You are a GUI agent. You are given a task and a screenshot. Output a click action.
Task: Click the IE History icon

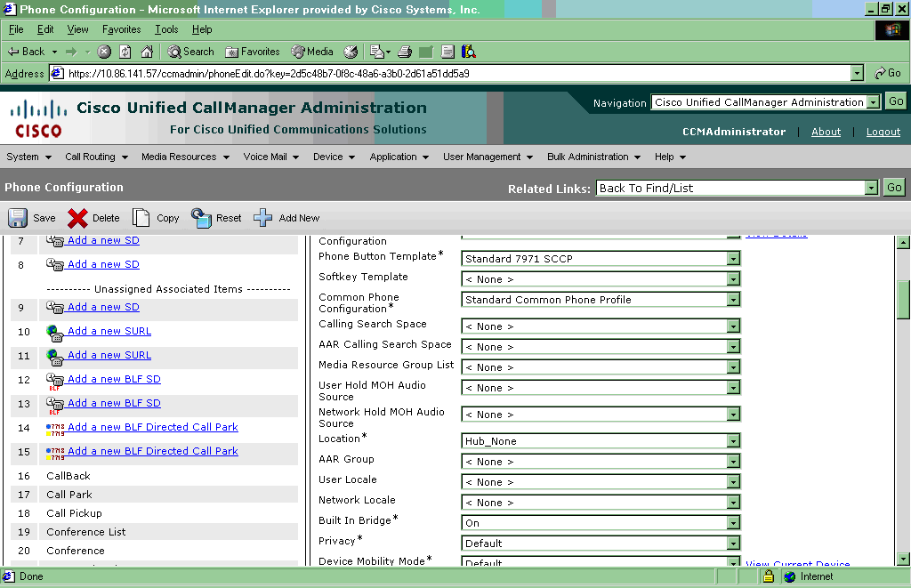pos(351,52)
